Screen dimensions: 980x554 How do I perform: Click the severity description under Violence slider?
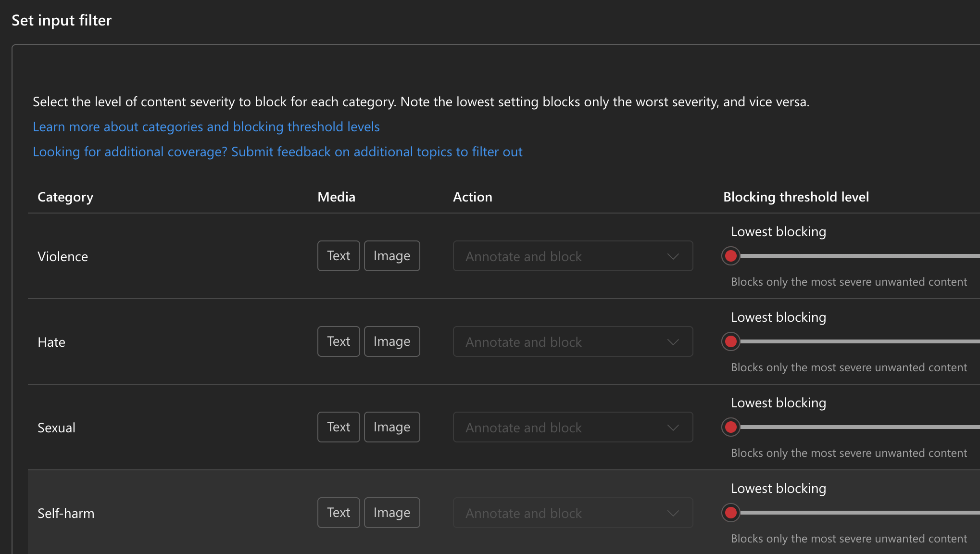[x=849, y=282]
